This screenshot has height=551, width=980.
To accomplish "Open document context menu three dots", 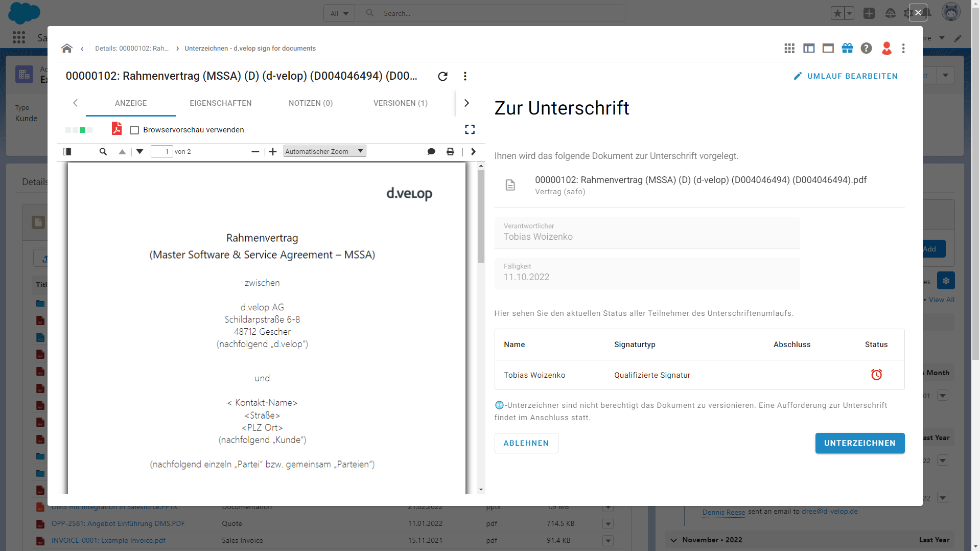I will coord(465,76).
